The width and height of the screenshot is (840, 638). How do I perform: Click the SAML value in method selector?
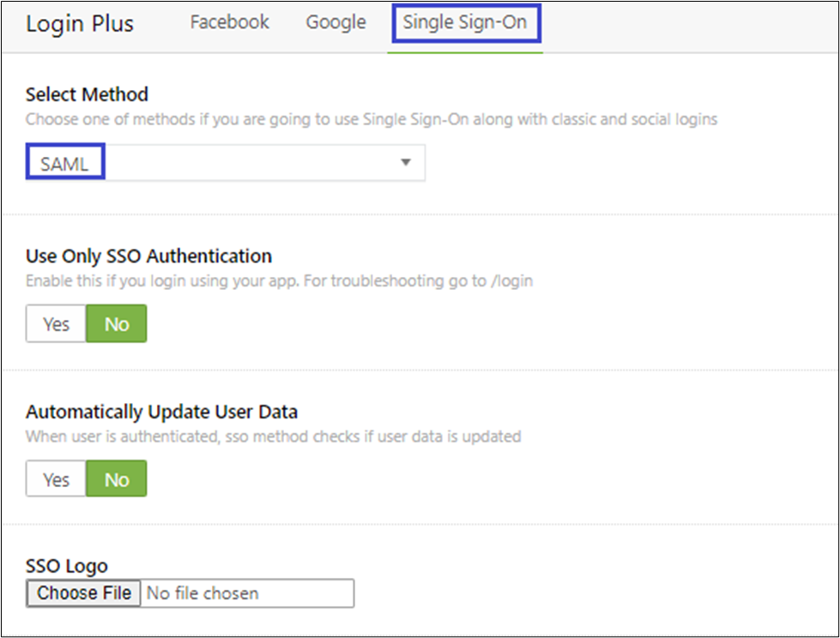(64, 163)
